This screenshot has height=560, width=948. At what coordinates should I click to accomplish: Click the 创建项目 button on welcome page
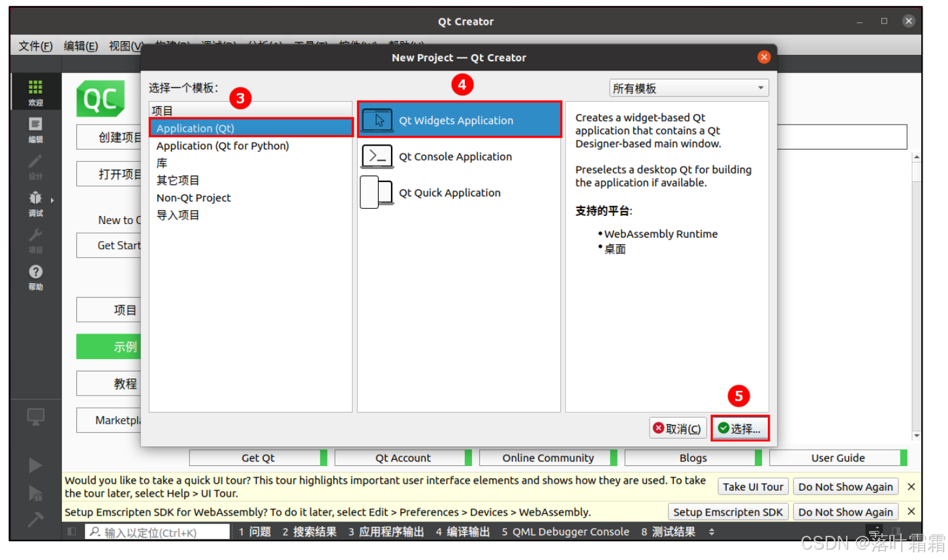point(109,137)
